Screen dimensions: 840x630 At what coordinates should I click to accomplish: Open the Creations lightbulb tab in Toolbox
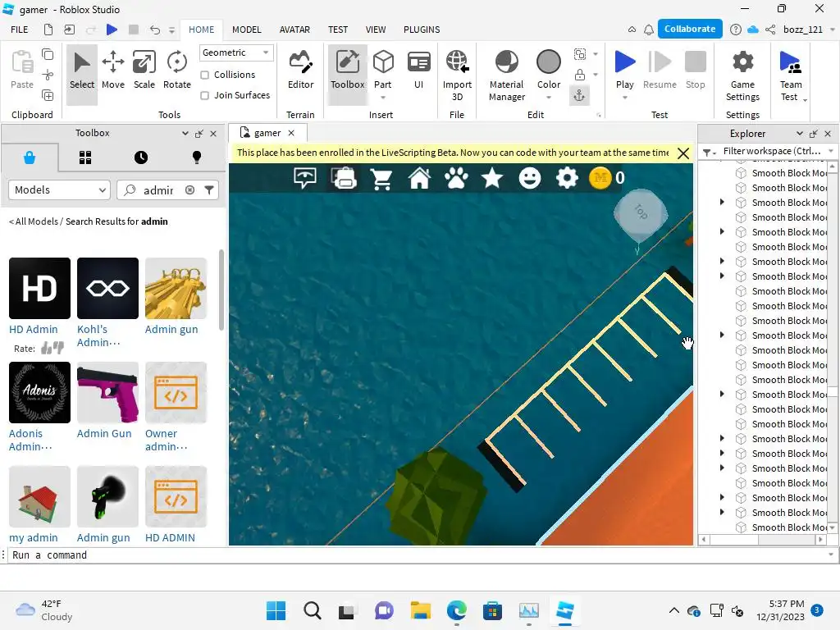197,157
